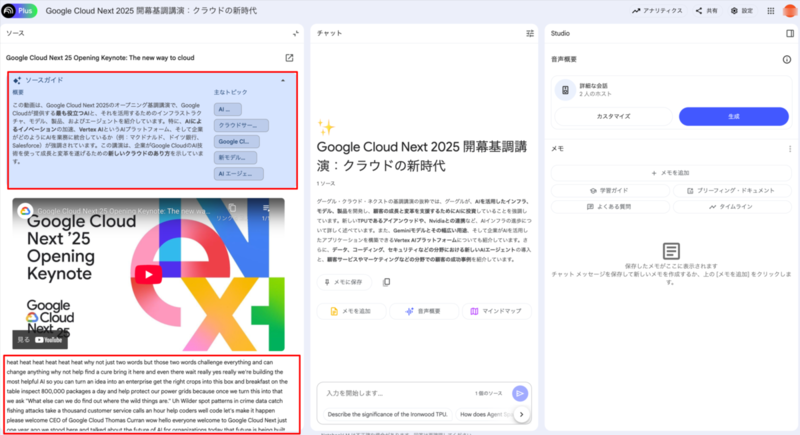Open the Google apps grid
800x435 pixels.
pos(771,11)
